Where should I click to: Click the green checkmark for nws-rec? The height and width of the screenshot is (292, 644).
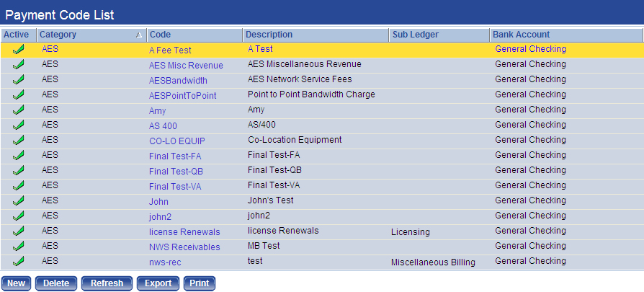pos(18,262)
